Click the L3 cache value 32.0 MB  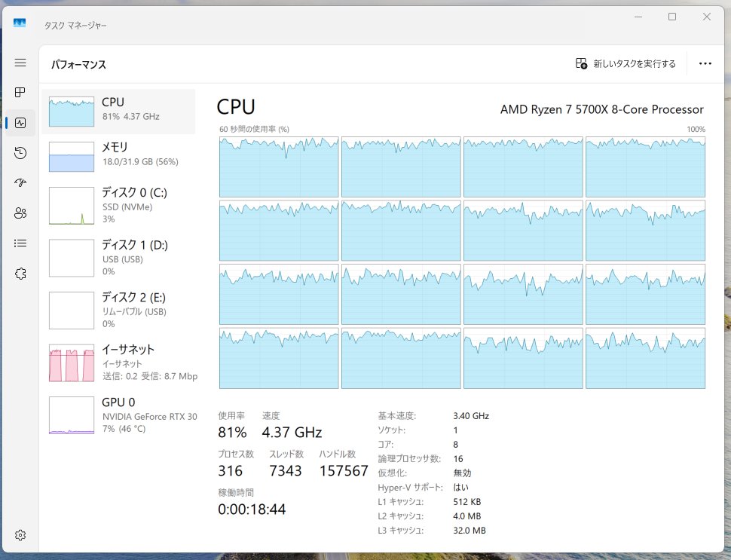pyautogui.click(x=469, y=531)
